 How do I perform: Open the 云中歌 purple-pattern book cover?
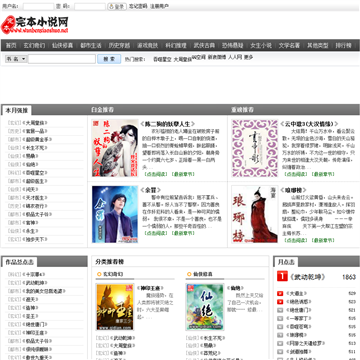pos(255,148)
